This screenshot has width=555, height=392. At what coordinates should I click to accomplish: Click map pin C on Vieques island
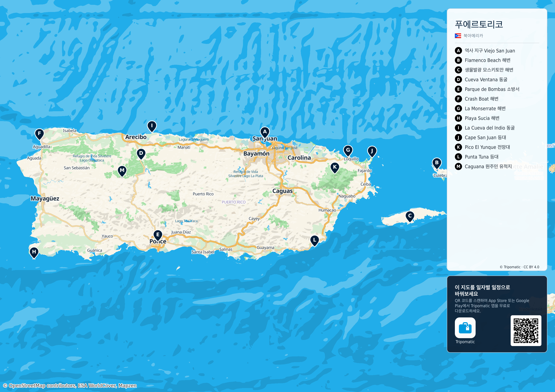pos(410,216)
